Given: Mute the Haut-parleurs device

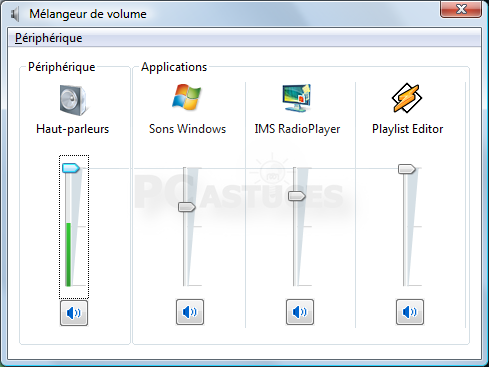Looking at the screenshot, I should click(x=74, y=313).
